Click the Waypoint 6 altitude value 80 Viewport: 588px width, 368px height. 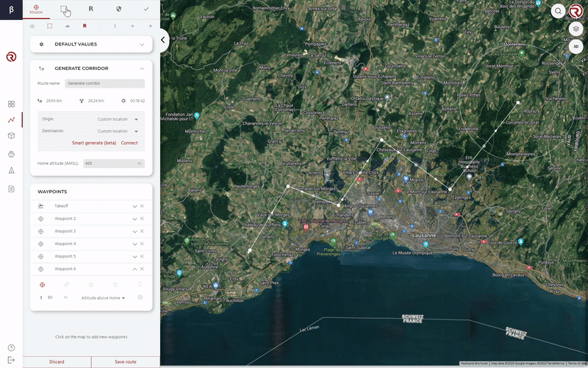(x=50, y=297)
